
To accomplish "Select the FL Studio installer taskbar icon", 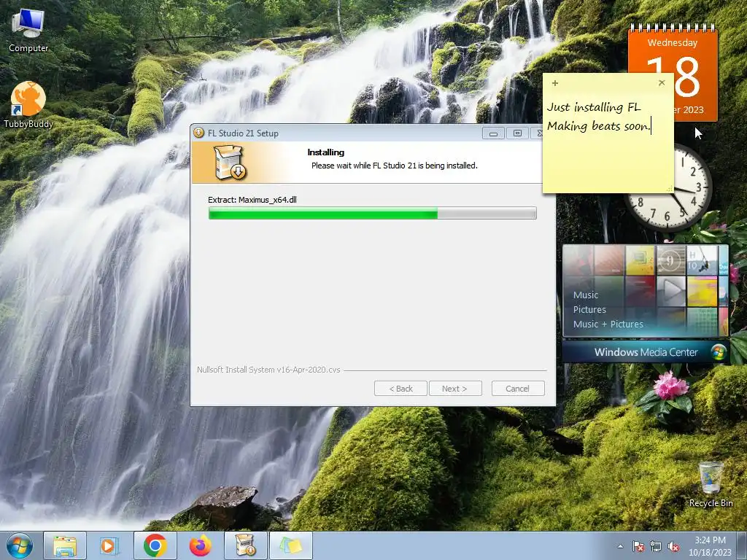I will [x=245, y=545].
